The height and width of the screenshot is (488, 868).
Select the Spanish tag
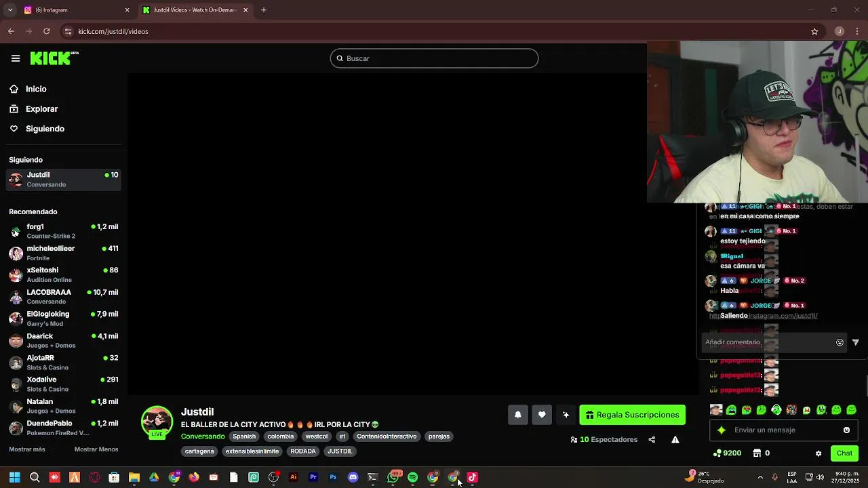tap(244, 436)
